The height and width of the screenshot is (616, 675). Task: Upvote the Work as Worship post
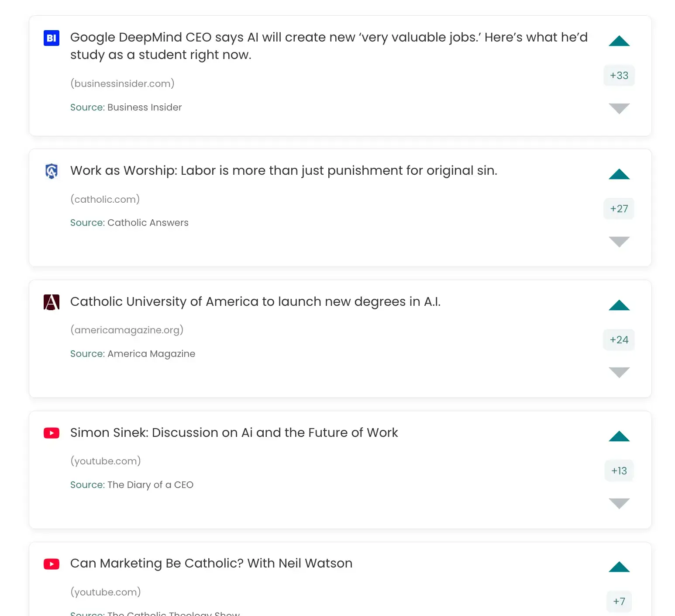click(x=619, y=174)
